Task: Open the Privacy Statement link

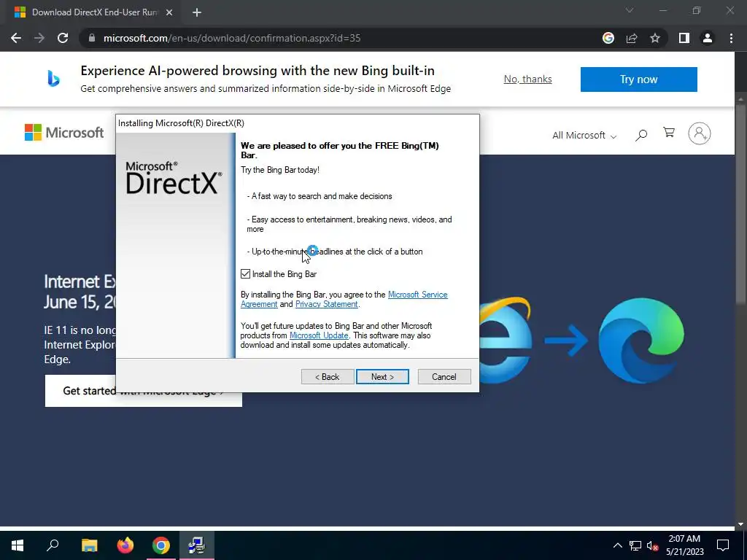Action: (326, 304)
